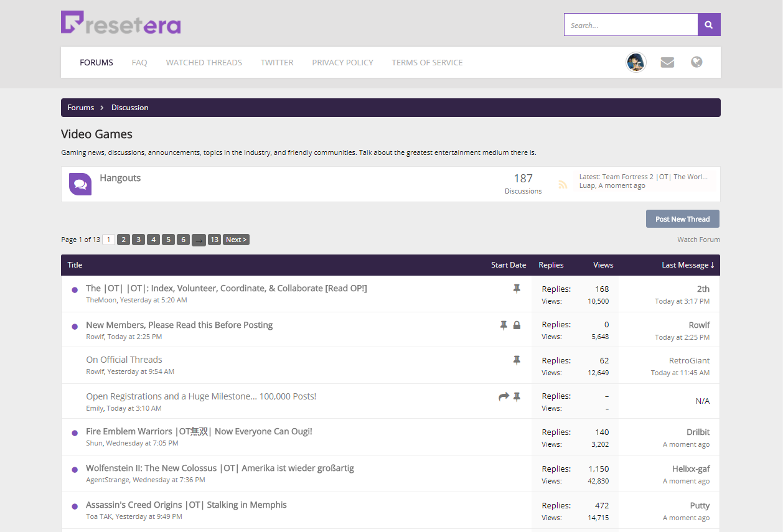Open the Wolfenstein II thread title
The width and height of the screenshot is (783, 532).
point(220,468)
